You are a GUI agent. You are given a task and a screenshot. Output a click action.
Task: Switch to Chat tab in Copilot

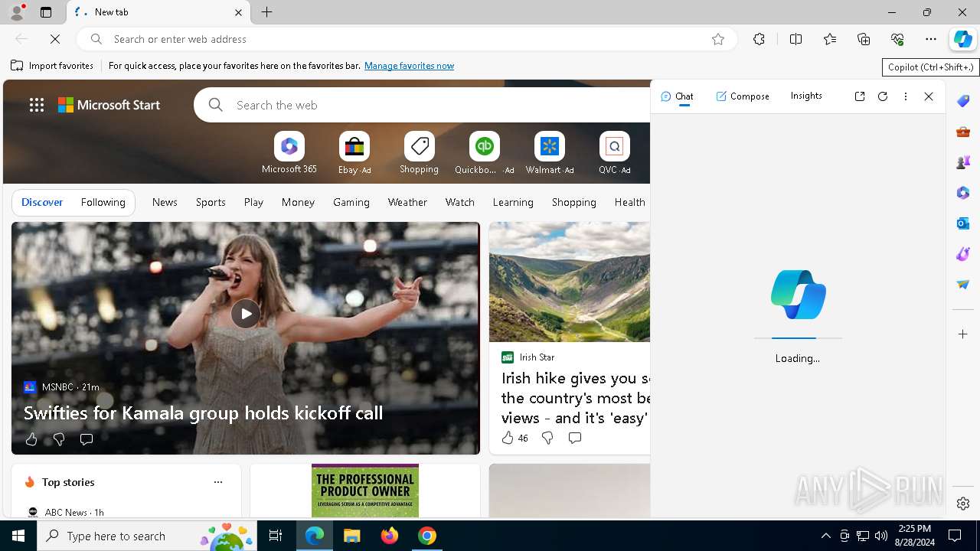coord(677,96)
